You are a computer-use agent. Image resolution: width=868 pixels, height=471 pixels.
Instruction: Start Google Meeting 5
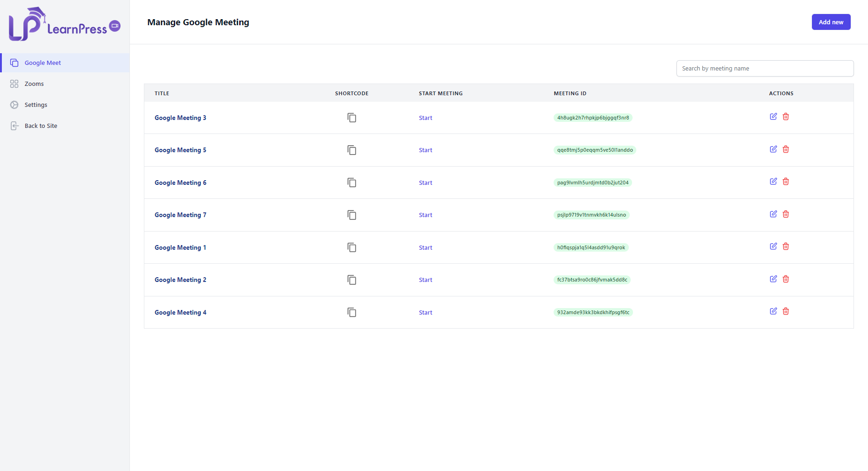click(426, 150)
